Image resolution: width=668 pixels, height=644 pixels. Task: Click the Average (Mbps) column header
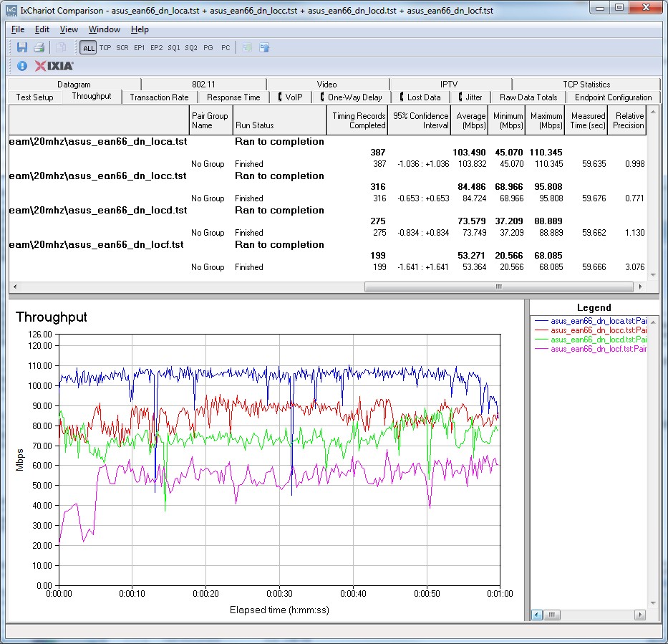[470, 120]
